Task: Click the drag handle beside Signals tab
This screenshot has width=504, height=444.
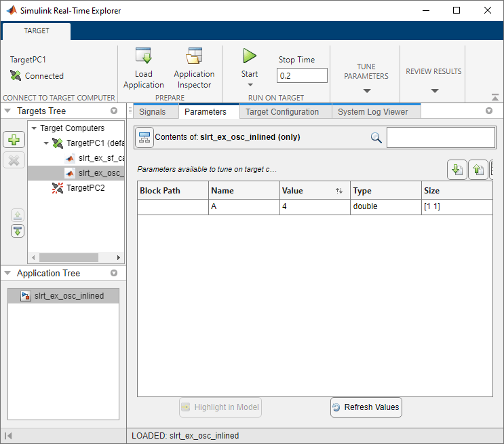Action: coord(130,111)
